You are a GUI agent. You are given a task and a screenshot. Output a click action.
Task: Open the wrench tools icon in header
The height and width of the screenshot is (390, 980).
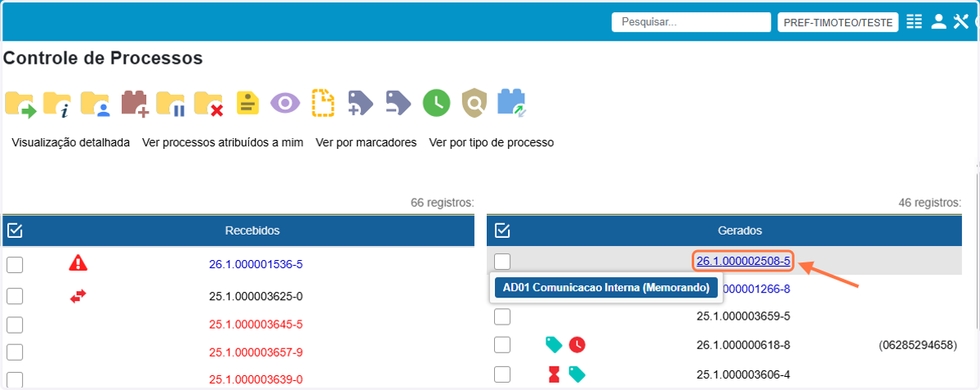tap(960, 22)
